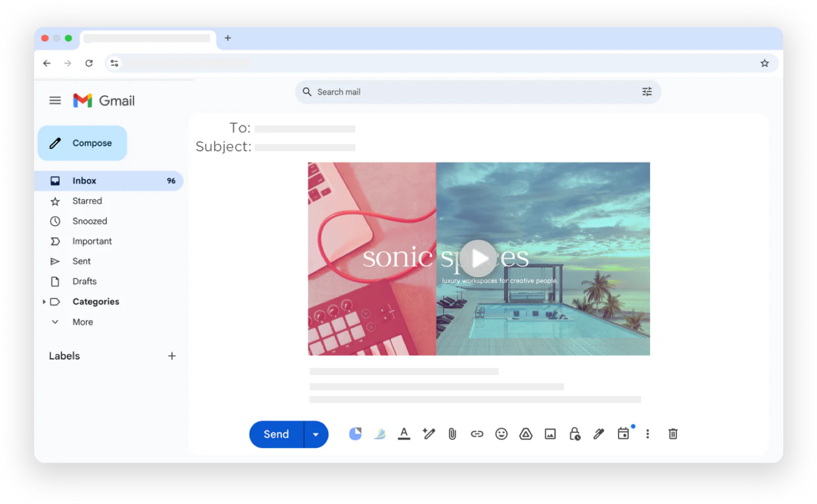This screenshot has width=817, height=504.
Task: Open the Send button dropdown arrow
Action: pos(316,434)
